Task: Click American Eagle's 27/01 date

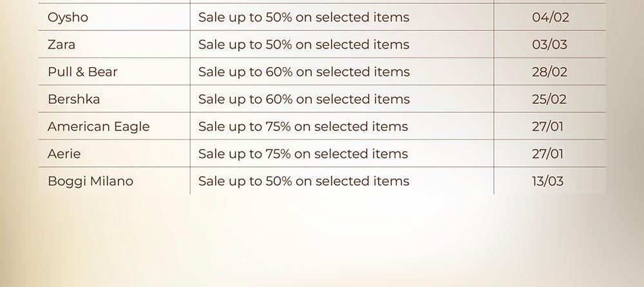Action: [x=547, y=126]
